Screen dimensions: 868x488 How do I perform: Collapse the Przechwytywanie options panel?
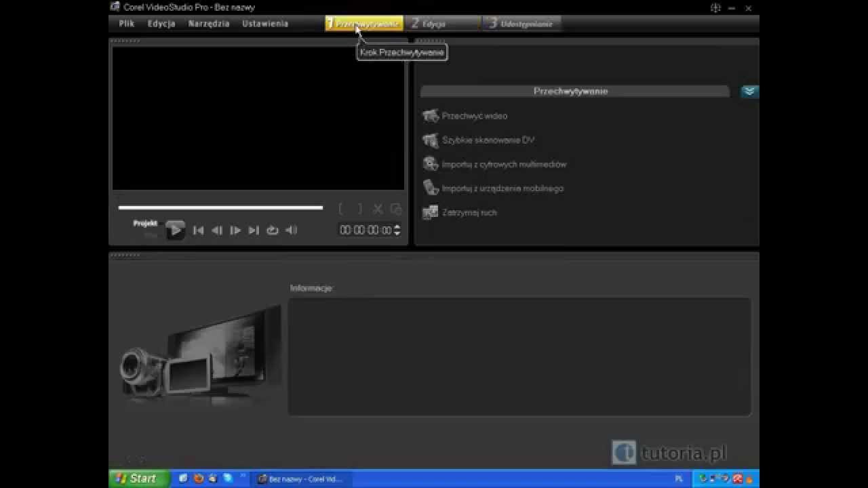click(x=749, y=91)
